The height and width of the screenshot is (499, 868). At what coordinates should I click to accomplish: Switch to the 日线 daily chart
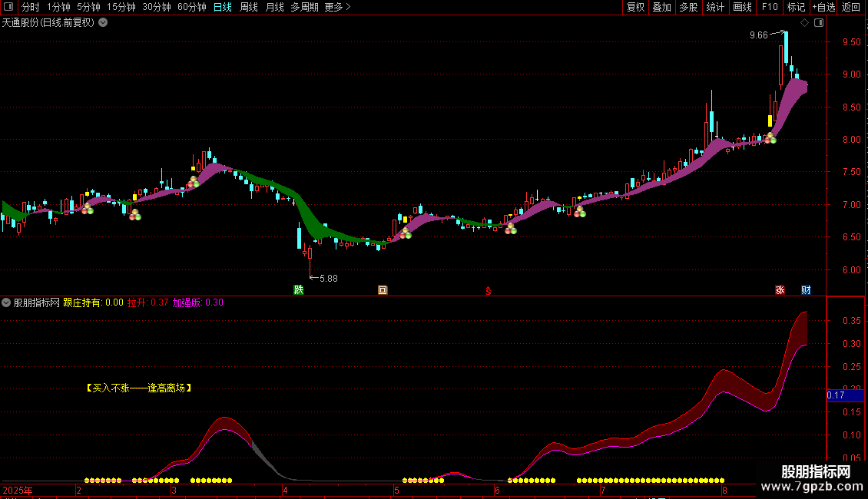tap(223, 7)
